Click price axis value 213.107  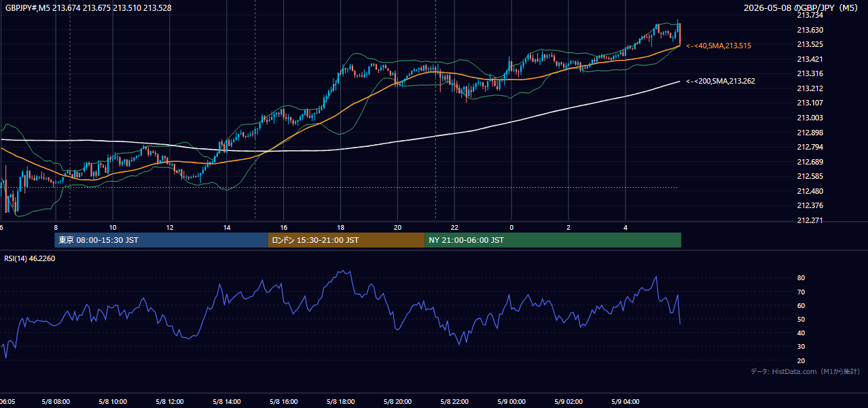tap(810, 103)
